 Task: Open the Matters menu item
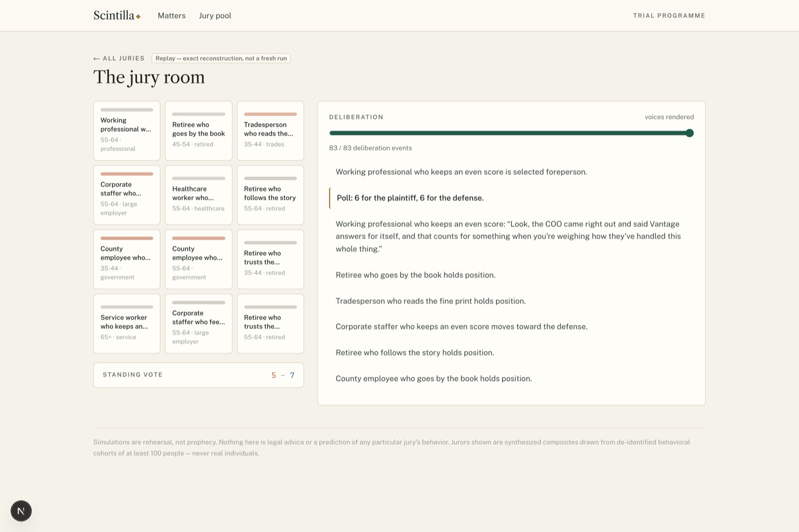point(171,15)
